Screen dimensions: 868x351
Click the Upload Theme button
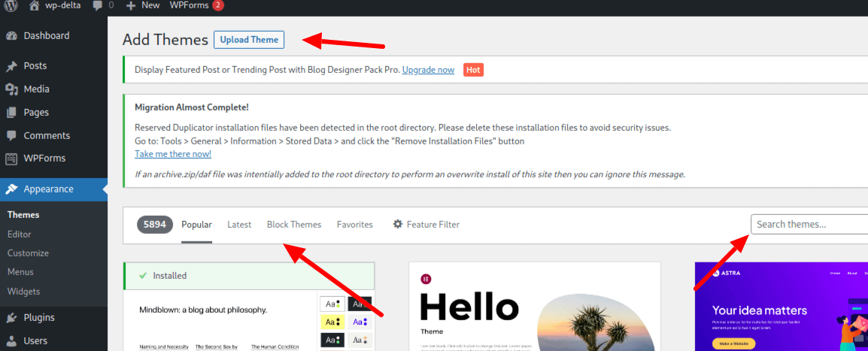(x=249, y=40)
